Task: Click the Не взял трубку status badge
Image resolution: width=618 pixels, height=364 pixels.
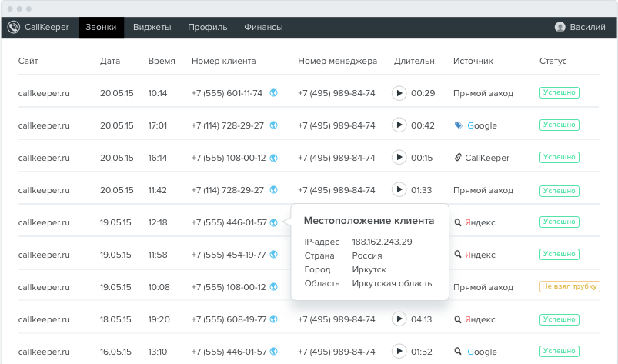Action: pos(569,286)
